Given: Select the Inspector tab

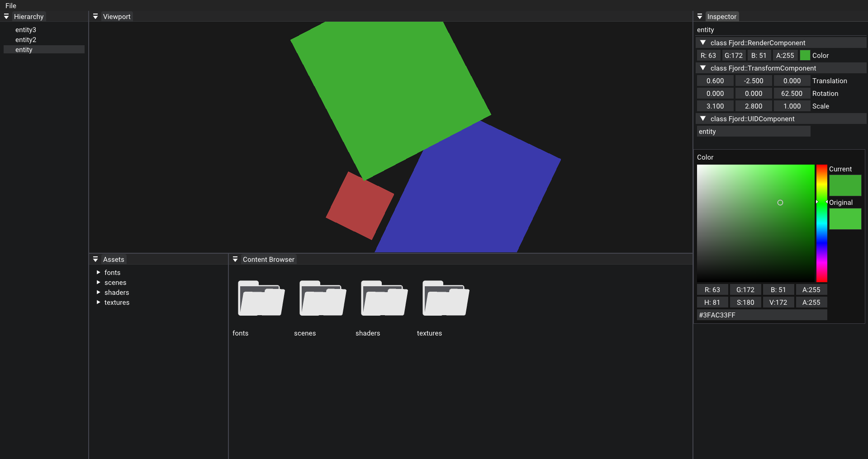Looking at the screenshot, I should pos(722,17).
